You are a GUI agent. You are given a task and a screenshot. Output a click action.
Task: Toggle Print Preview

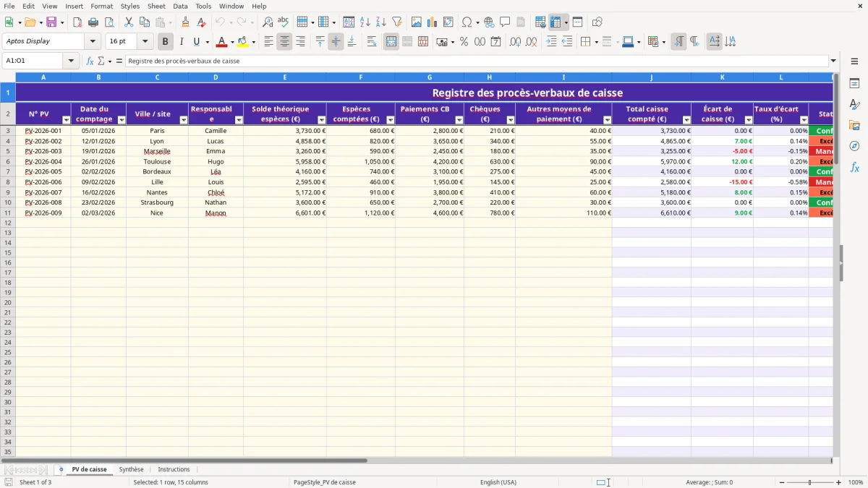[109, 22]
